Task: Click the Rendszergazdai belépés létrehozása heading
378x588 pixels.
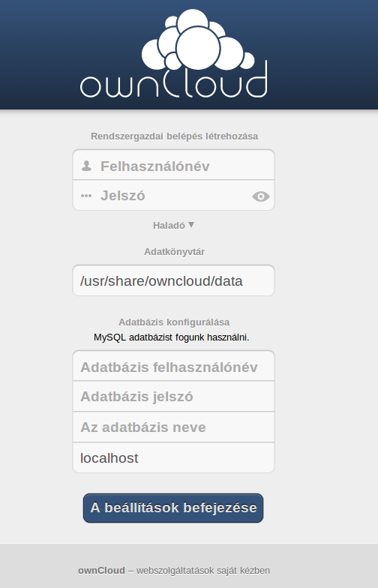Action: 174,136
